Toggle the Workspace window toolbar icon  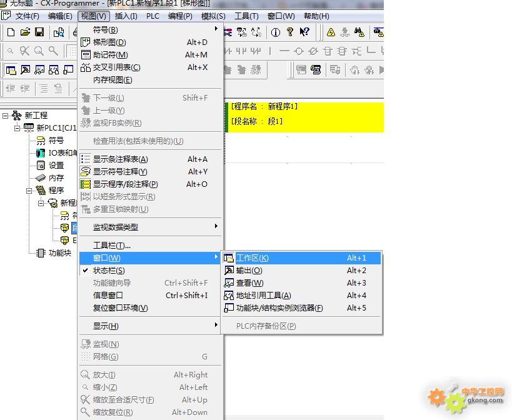click(11, 70)
